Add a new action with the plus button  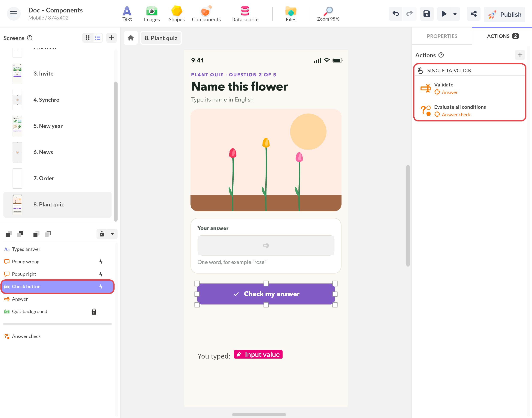click(x=520, y=55)
